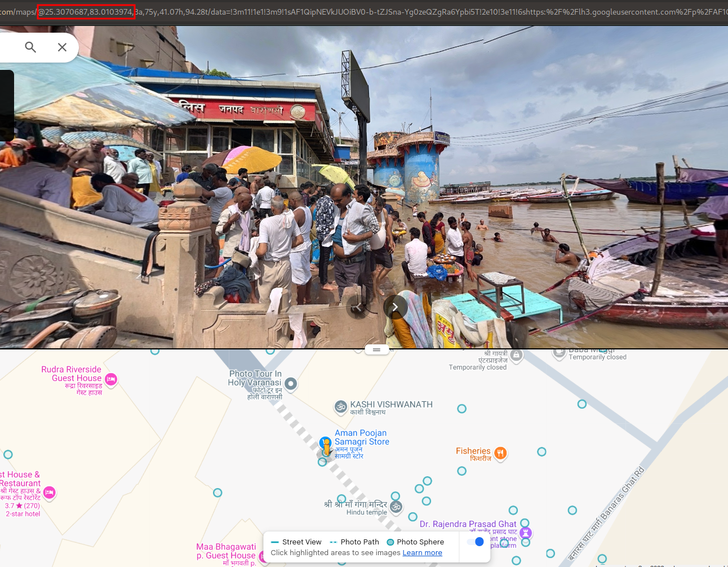Toggle the Street View layer switch off
This screenshot has height=567, width=728.
[476, 542]
